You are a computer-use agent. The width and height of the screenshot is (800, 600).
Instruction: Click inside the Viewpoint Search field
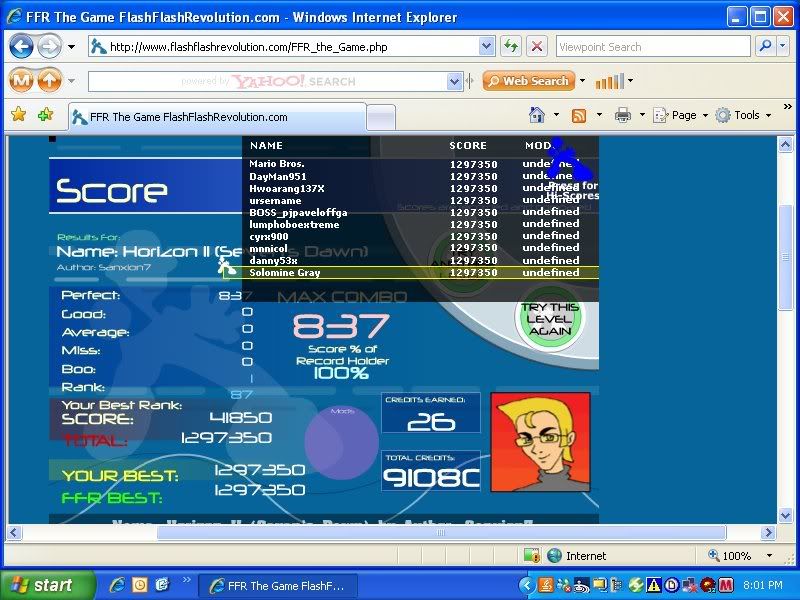(652, 47)
